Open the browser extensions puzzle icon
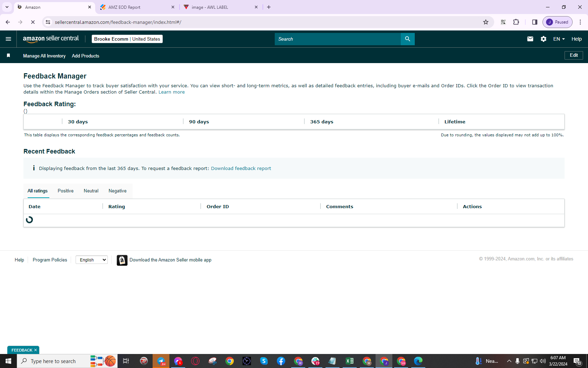This screenshot has width=588, height=368. pyautogui.click(x=516, y=22)
